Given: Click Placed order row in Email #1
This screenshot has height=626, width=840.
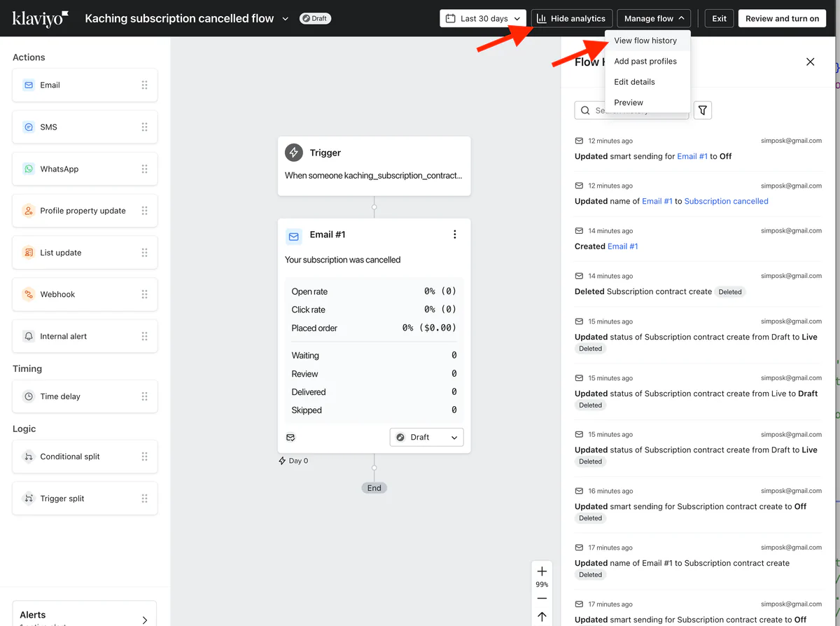Looking at the screenshot, I should point(374,328).
